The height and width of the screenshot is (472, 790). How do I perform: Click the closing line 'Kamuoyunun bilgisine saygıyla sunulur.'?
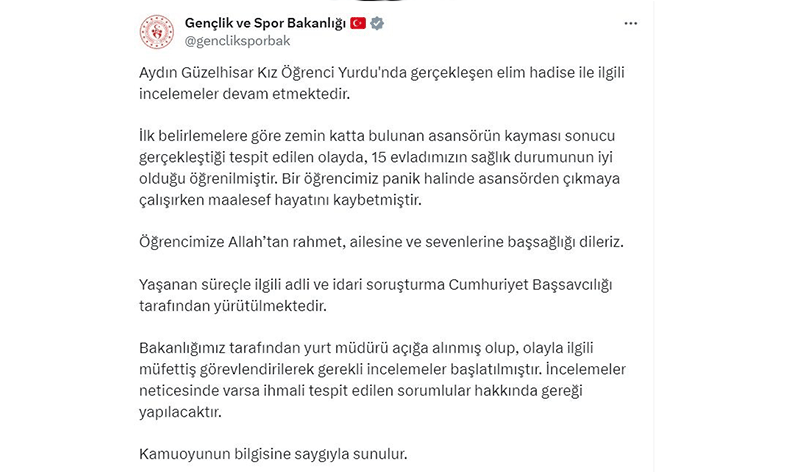(x=273, y=454)
